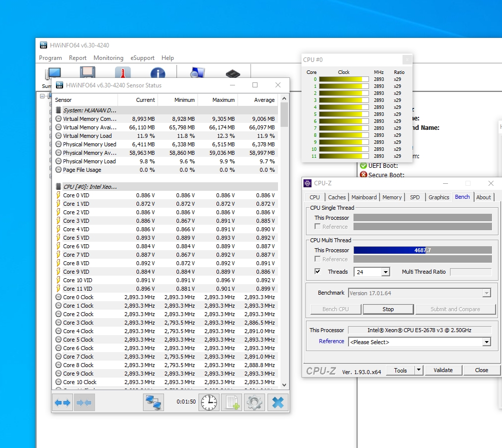Image resolution: width=502 pixels, height=448 pixels.
Task: Open the Reference processor Please Select dropdown
Action: click(486, 342)
